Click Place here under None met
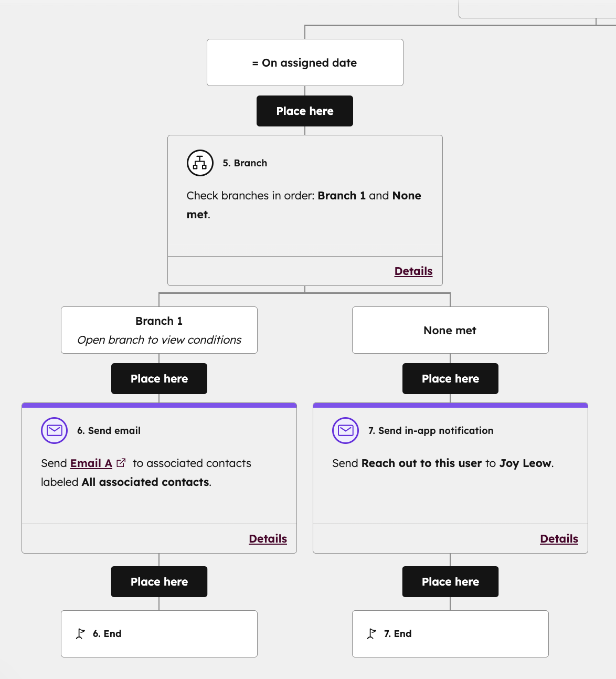The image size is (616, 679). pos(450,378)
